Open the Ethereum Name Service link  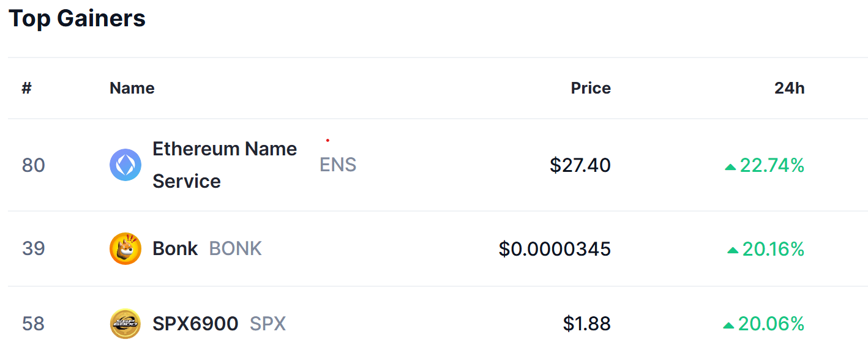pos(225,165)
